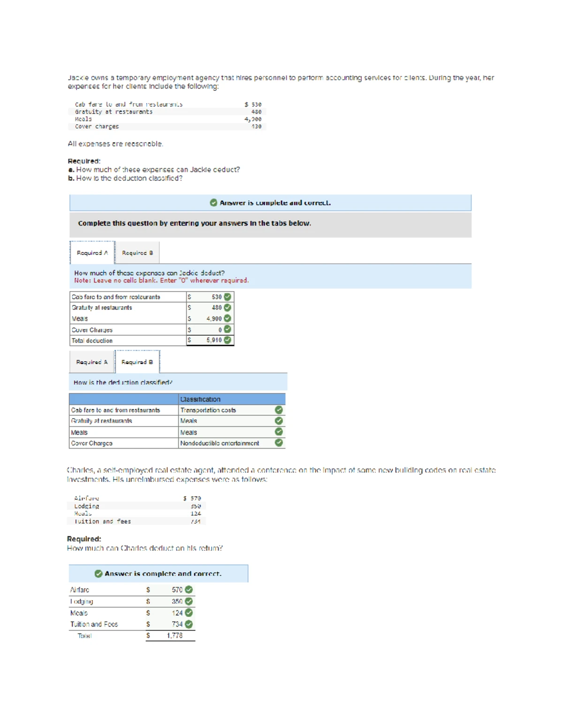Click green check icon beside Cab fare 530

pos(228,297)
